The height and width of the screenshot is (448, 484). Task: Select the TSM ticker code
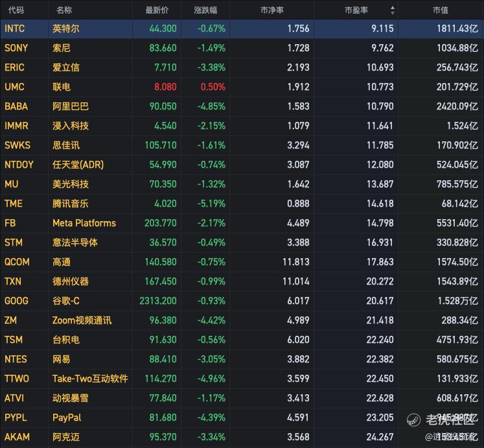click(13, 340)
